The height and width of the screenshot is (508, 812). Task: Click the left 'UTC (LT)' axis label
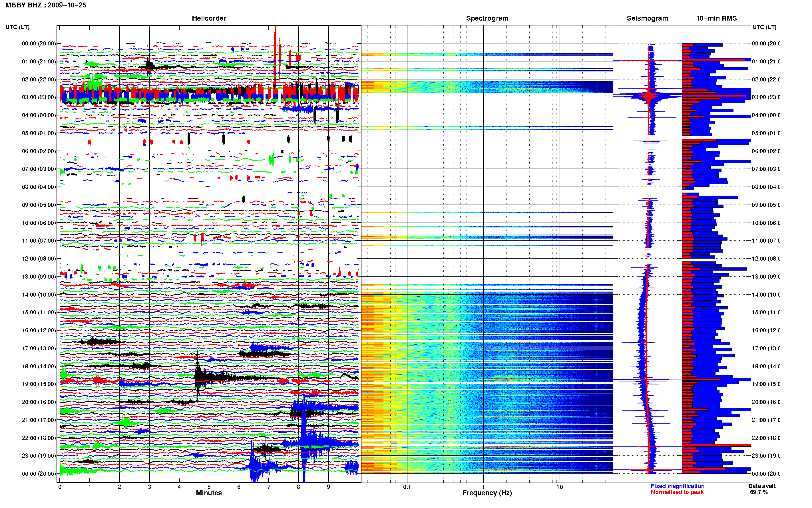pyautogui.click(x=17, y=27)
